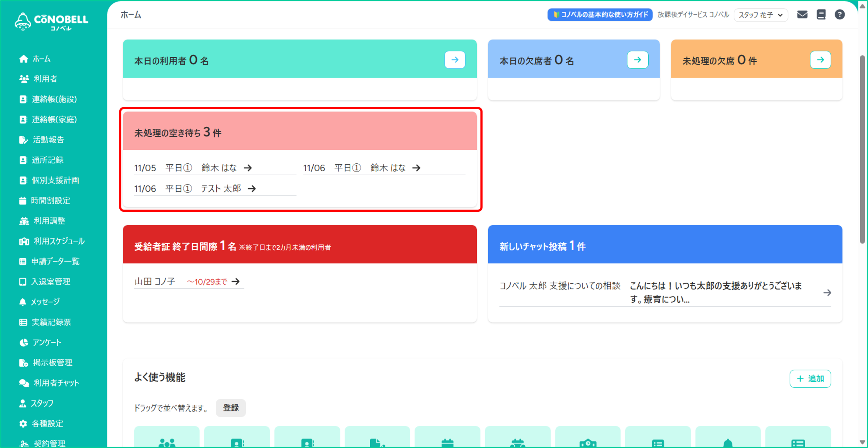This screenshot has height=448, width=868.
Task: Open arrow button on 本日の欠席者 card
Action: click(x=637, y=60)
